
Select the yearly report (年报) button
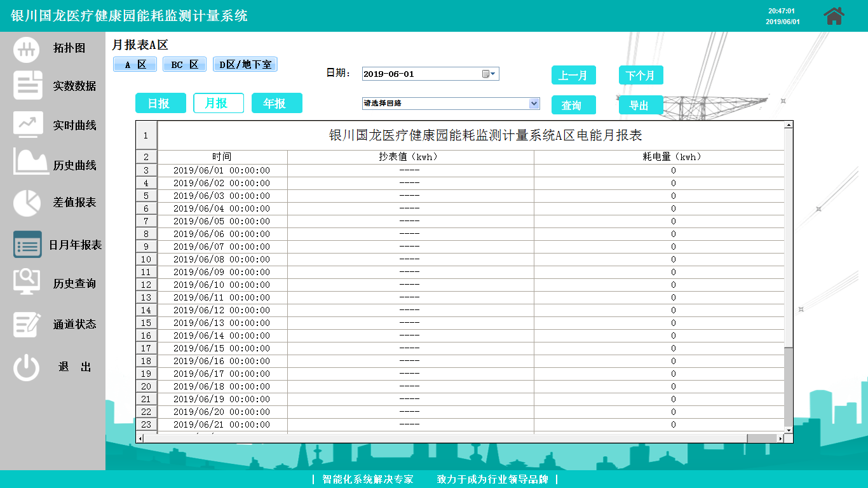tap(276, 103)
